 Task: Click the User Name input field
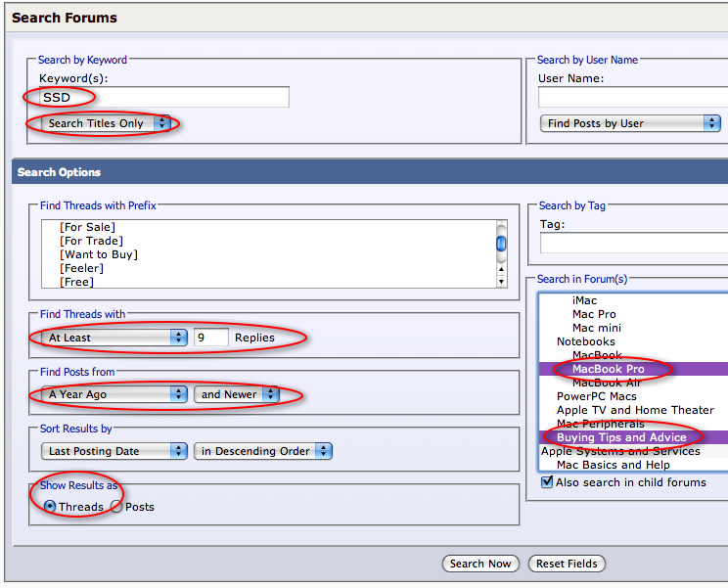[633, 97]
